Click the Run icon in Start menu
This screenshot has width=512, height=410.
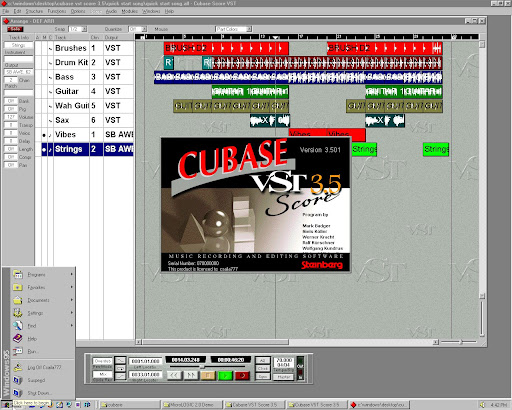click(18, 351)
